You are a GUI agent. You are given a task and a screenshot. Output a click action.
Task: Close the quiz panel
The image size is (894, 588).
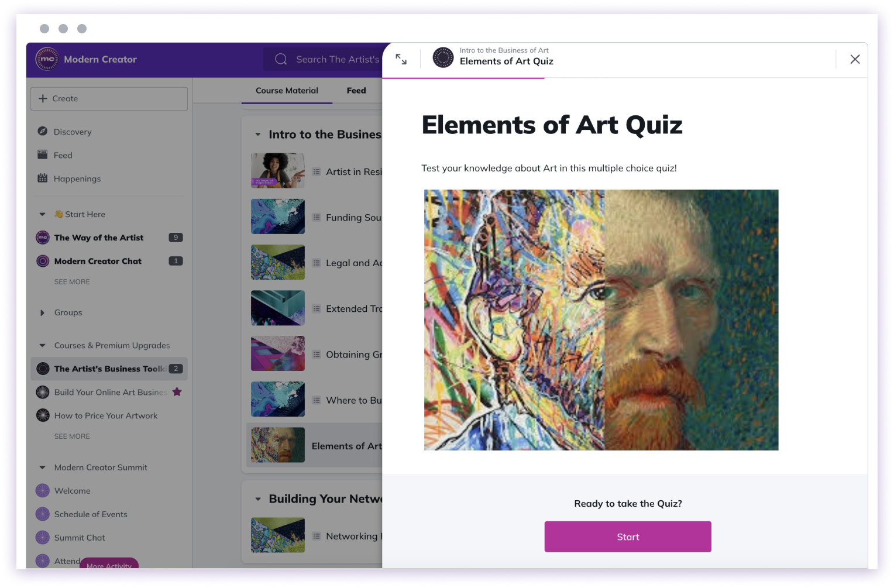[x=855, y=59]
